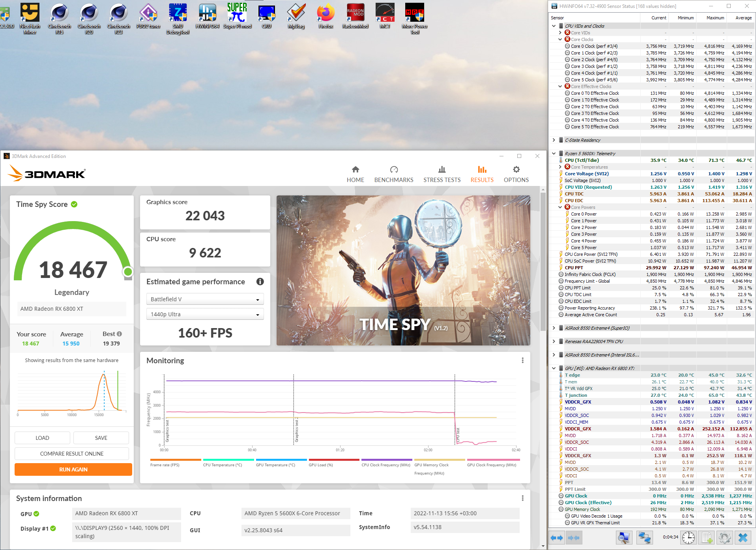Click info icon next to Best score
Screen dimensions: 756x550
119,334
